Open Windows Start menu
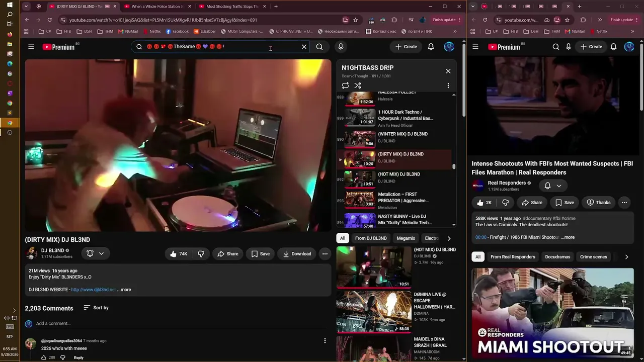This screenshot has height=362, width=644. coord(10,5)
